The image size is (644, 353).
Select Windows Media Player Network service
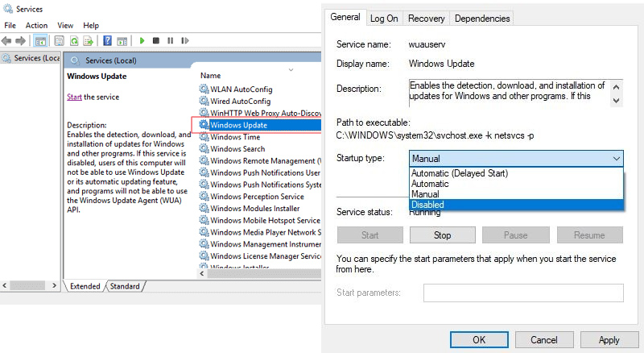(266, 232)
